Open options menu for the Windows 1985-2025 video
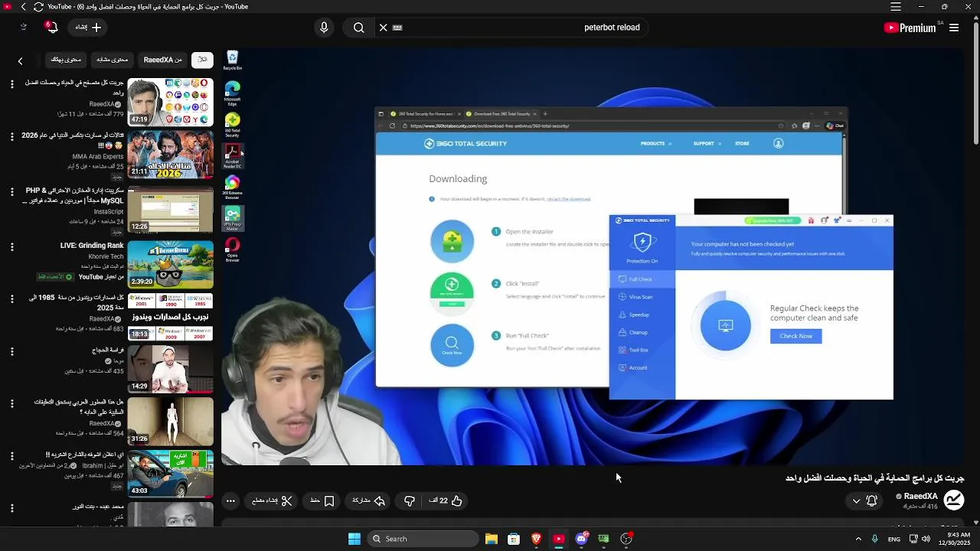This screenshot has width=980, height=551. pos(12,298)
